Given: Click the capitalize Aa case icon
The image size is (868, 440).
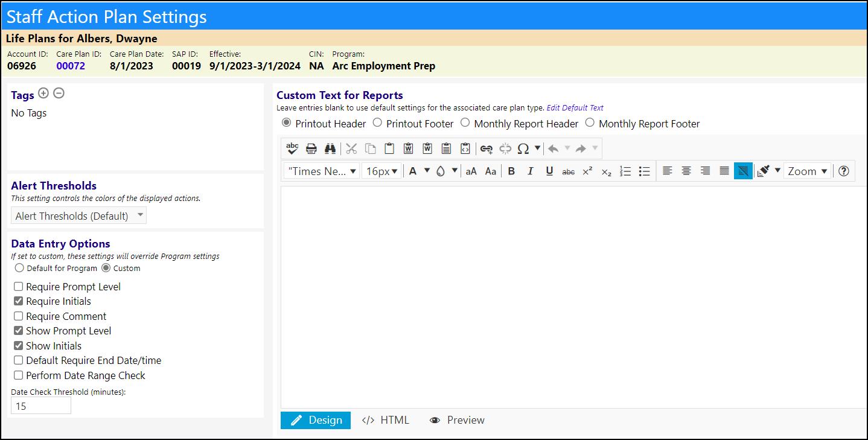Looking at the screenshot, I should tap(491, 171).
